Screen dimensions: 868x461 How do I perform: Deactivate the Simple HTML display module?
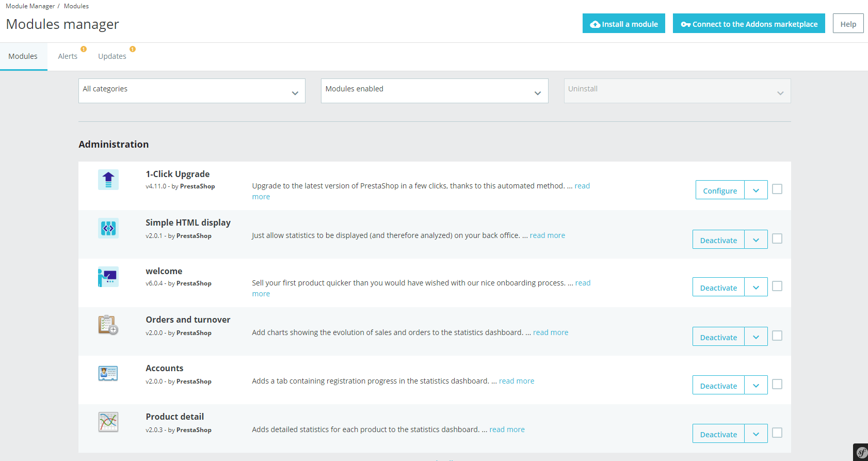point(718,240)
